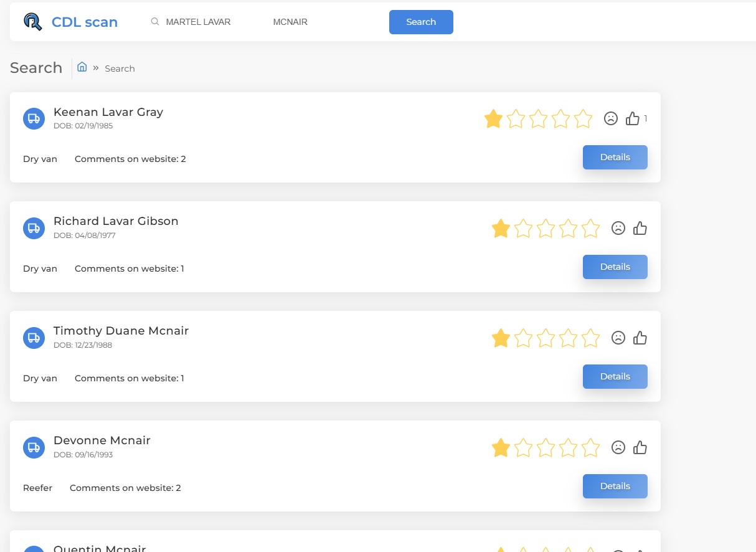The width and height of the screenshot is (756, 552).
Task: Rate Devonne Mcnair two stars
Action: pyautogui.click(x=524, y=447)
